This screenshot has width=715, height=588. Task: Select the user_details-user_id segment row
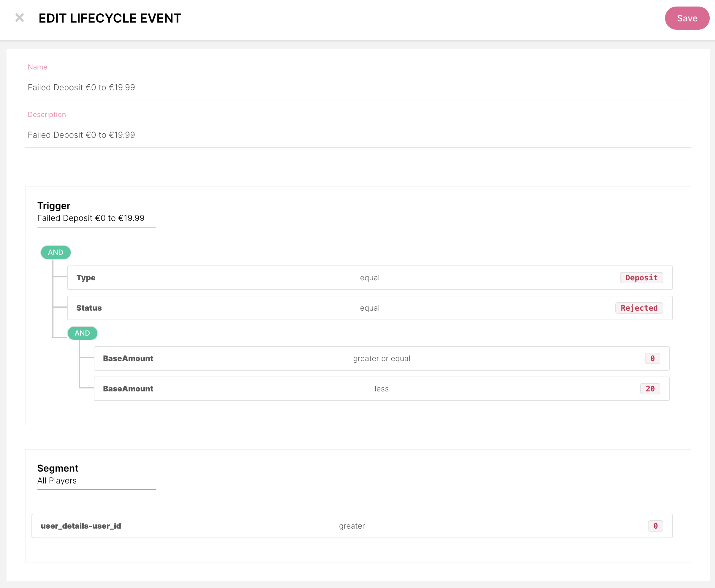(x=352, y=526)
